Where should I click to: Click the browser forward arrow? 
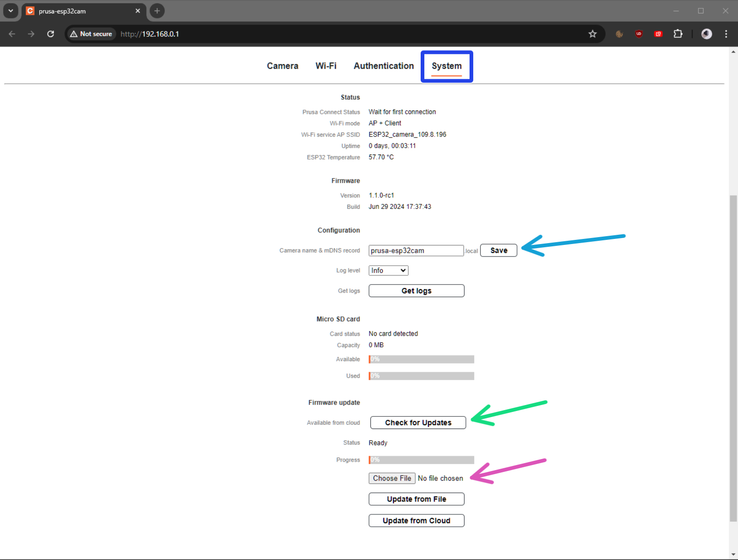point(31,34)
